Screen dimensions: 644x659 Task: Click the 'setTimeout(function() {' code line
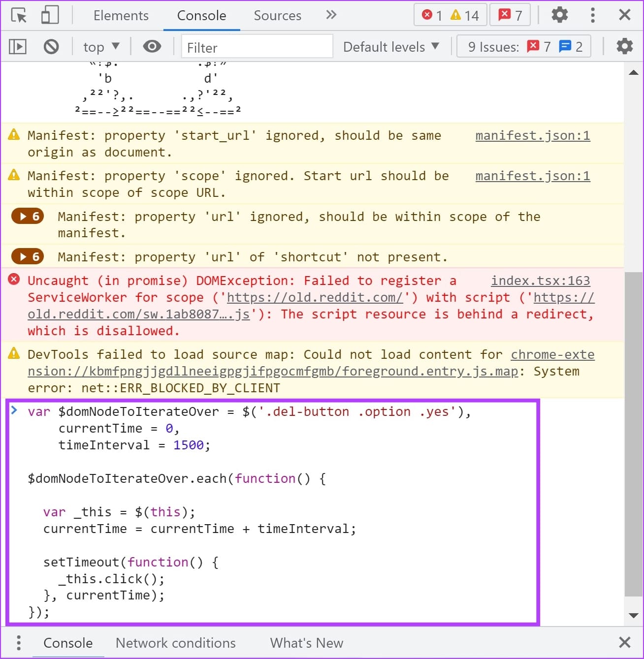click(x=131, y=562)
